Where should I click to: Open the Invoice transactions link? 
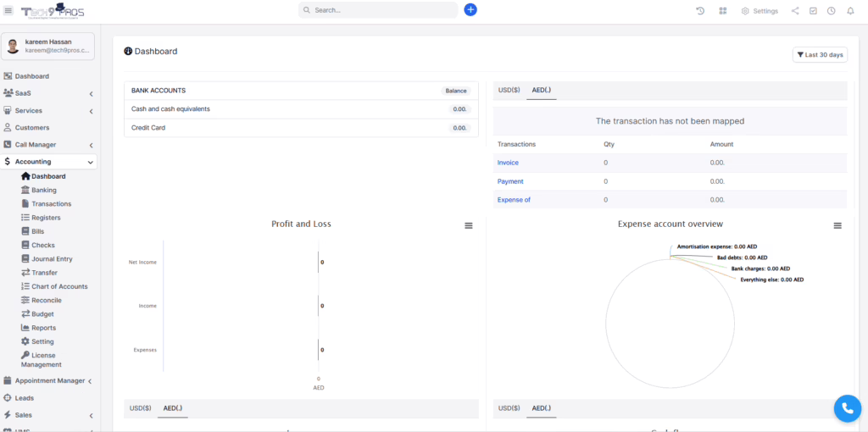[x=508, y=163]
